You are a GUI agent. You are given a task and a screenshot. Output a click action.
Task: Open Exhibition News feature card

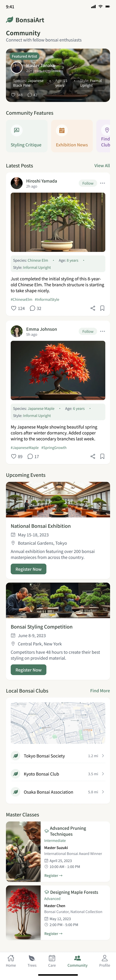click(x=72, y=136)
